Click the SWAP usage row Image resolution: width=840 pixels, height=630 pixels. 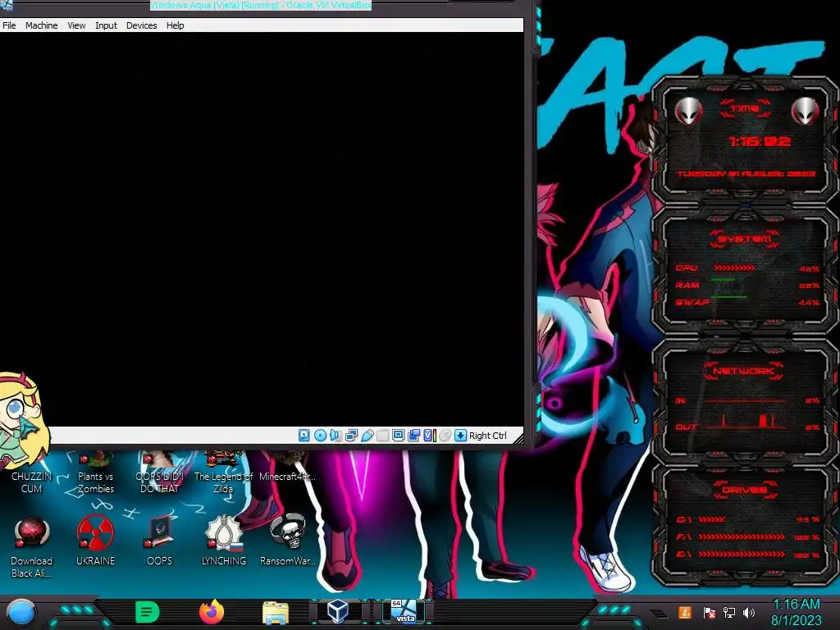747,302
